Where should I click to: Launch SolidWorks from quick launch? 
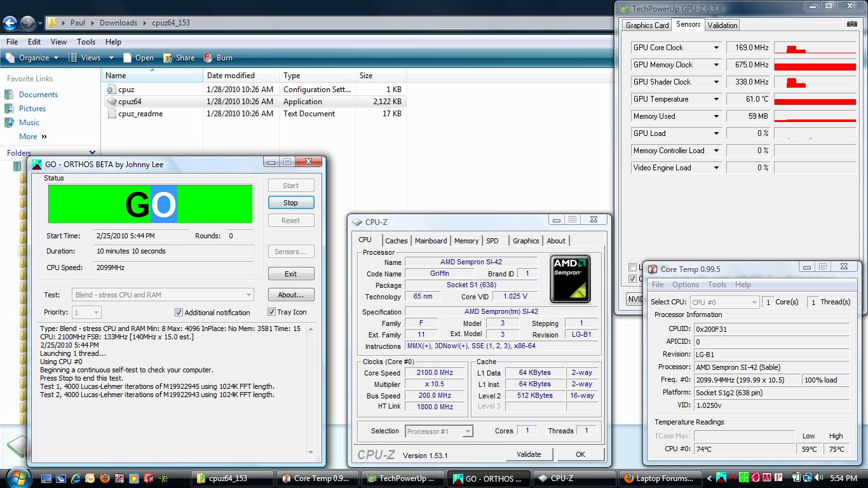click(149, 478)
